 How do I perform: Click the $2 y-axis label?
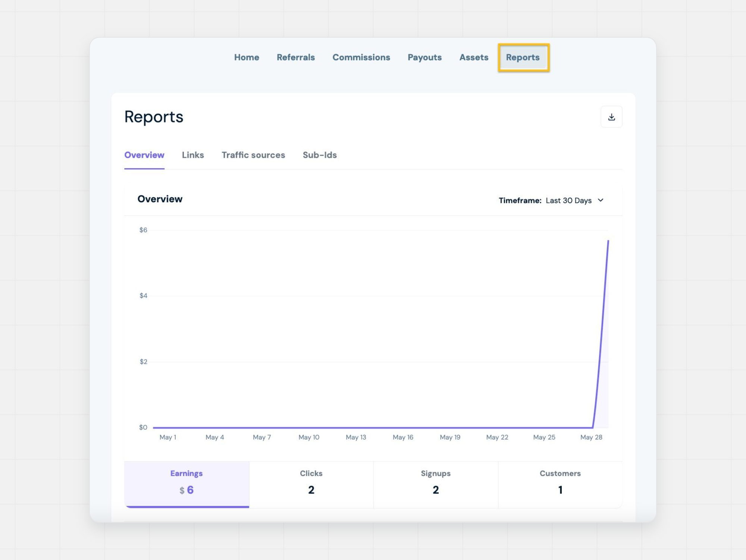(143, 362)
